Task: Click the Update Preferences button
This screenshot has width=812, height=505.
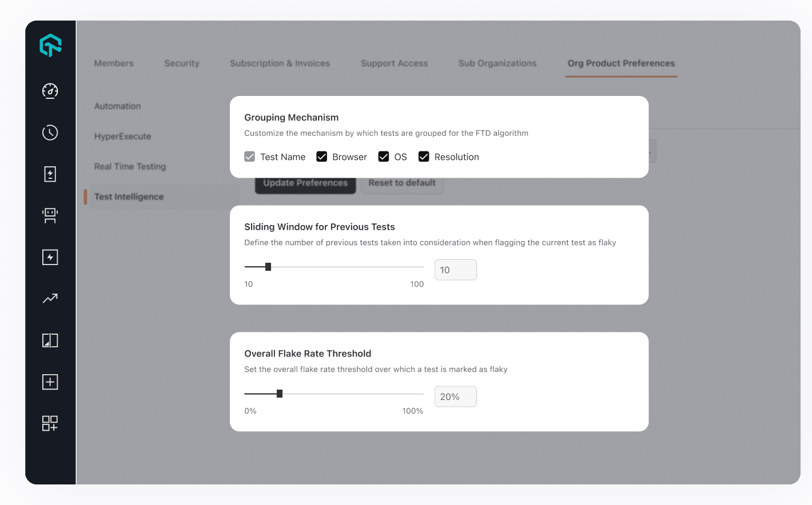Action: [305, 183]
